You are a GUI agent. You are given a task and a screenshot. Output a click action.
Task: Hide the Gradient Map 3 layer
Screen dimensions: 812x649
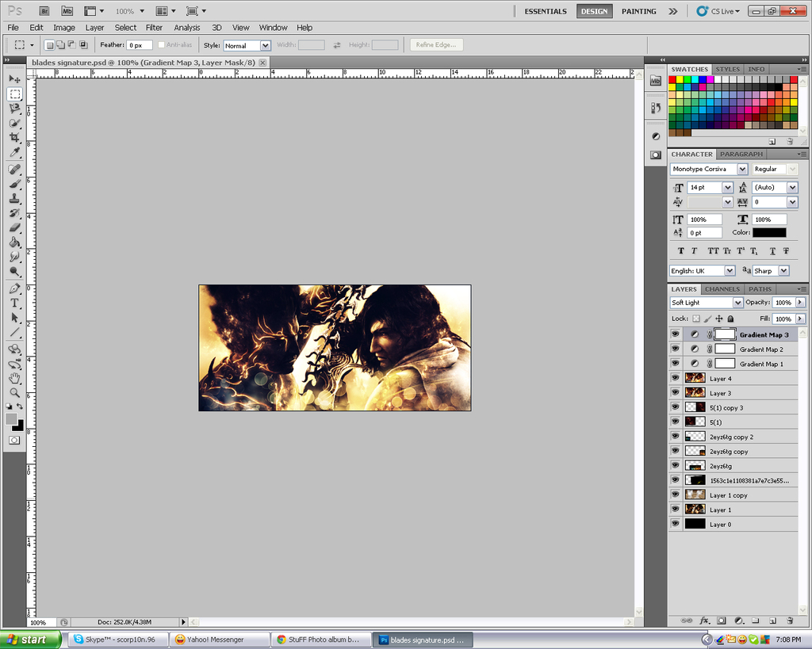pos(675,334)
